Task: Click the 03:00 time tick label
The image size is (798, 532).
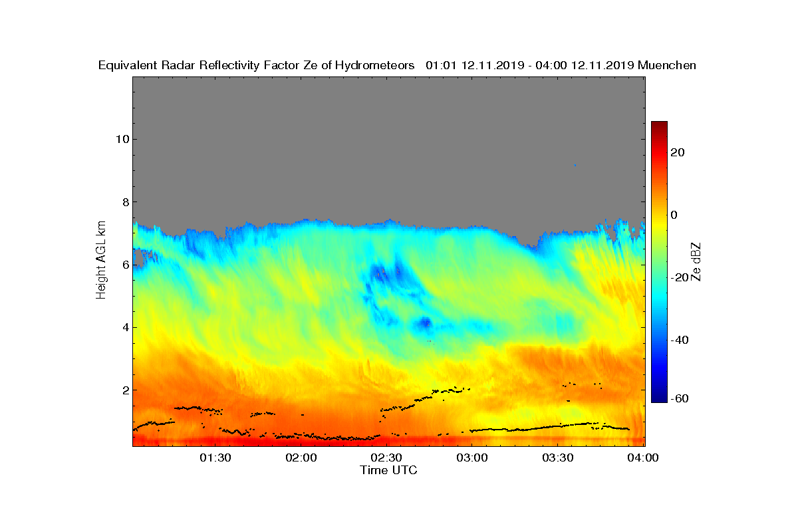Action: (x=473, y=458)
